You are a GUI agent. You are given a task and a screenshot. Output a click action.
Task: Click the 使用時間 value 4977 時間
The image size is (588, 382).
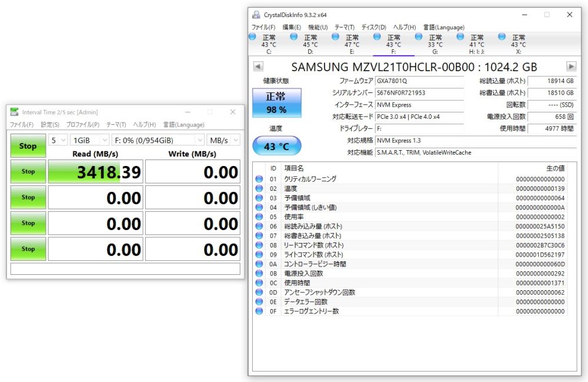point(552,128)
